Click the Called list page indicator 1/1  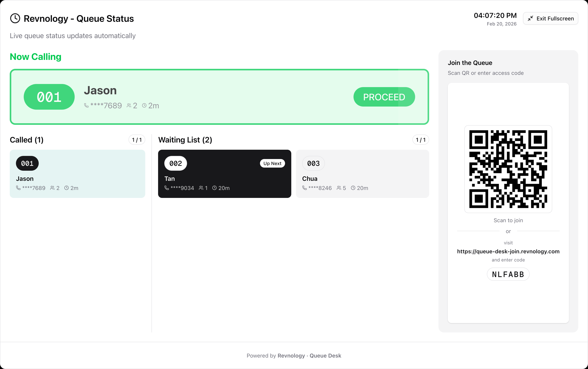[137, 140]
